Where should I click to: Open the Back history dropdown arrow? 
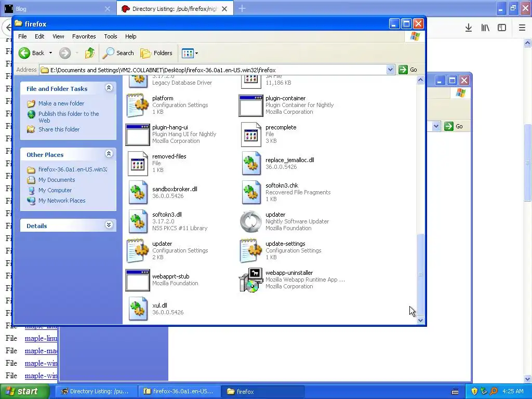tap(50, 53)
